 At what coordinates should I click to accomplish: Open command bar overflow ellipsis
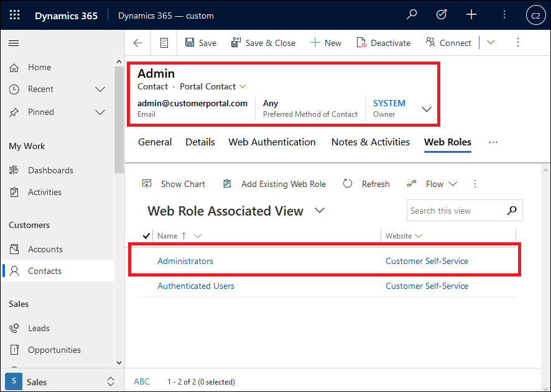click(x=517, y=42)
